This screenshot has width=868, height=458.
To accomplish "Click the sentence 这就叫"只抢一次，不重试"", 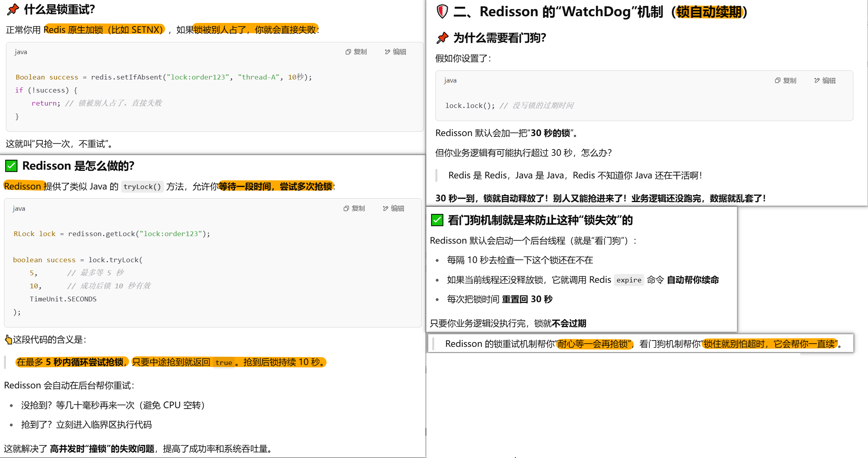I will pos(60,144).
